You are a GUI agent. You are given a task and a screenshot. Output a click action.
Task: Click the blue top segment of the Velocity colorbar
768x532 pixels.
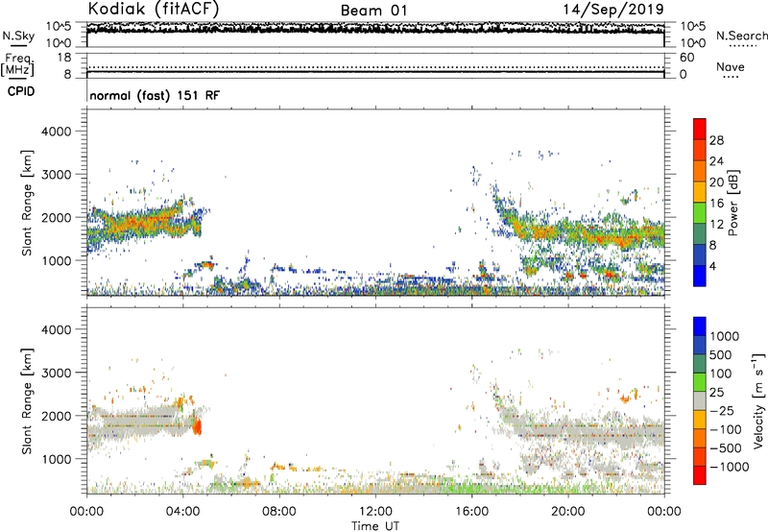click(700, 326)
